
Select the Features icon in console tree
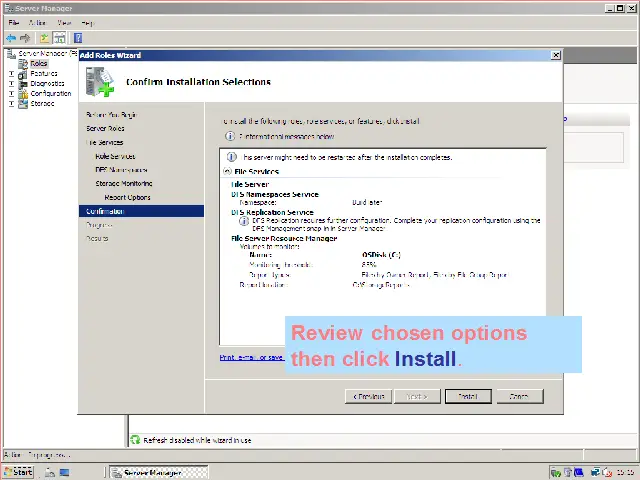pos(23,73)
